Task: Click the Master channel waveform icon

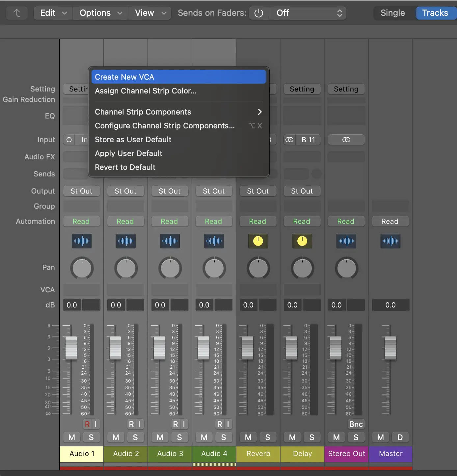Action: (390, 241)
